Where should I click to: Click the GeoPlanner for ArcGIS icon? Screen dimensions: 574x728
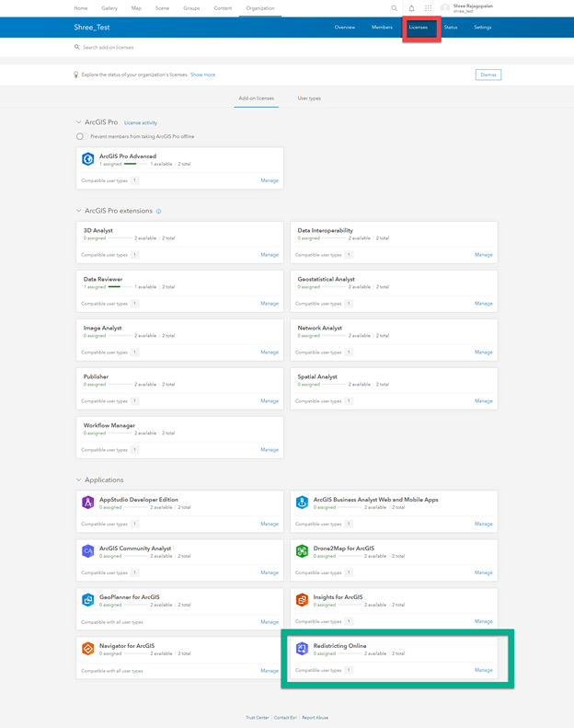pos(88,600)
